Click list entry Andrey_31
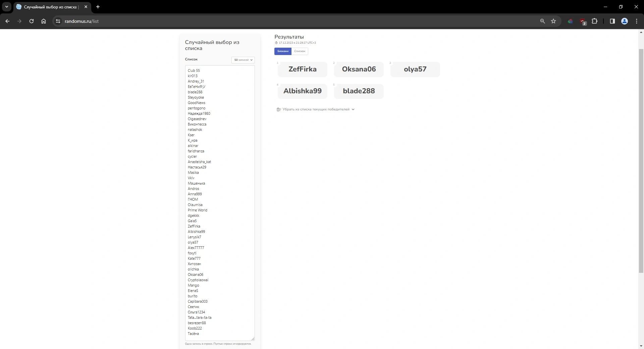 (196, 81)
